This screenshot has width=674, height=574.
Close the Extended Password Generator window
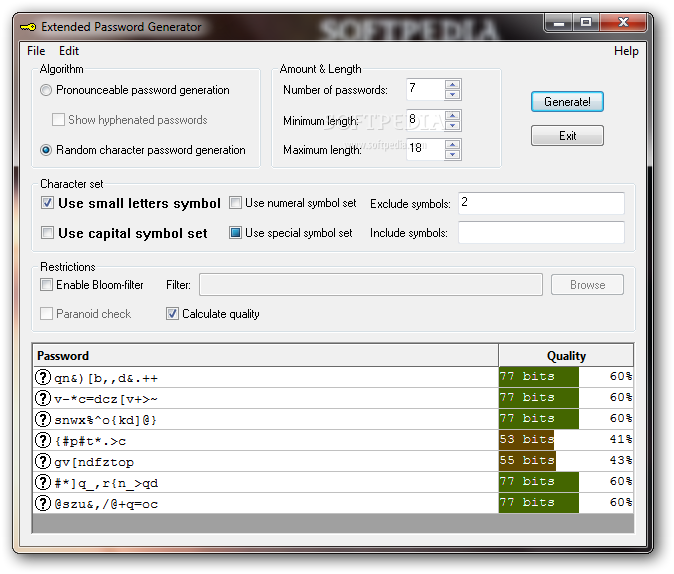click(x=623, y=23)
